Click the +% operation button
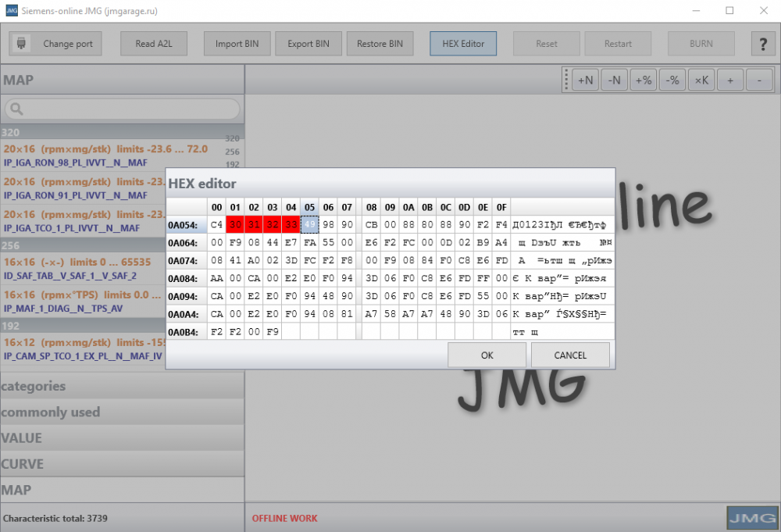781x532 pixels. click(643, 80)
